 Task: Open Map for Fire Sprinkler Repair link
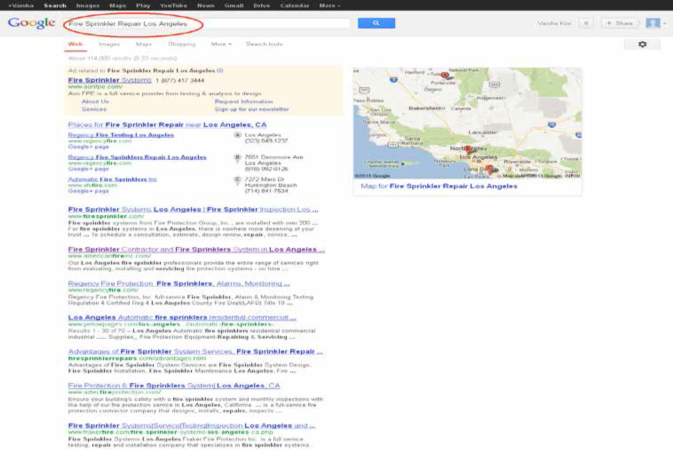pos(439,186)
